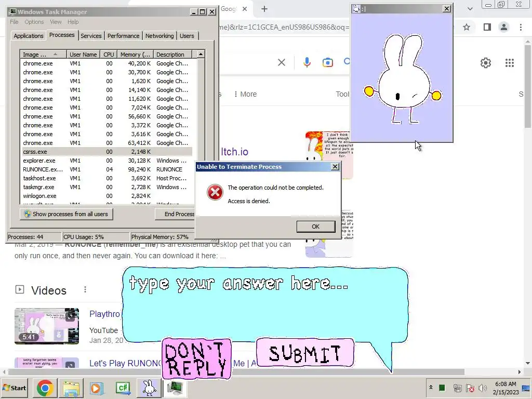Switch to the Services tab
Screen dimensions: 532x399
pyautogui.click(x=91, y=36)
